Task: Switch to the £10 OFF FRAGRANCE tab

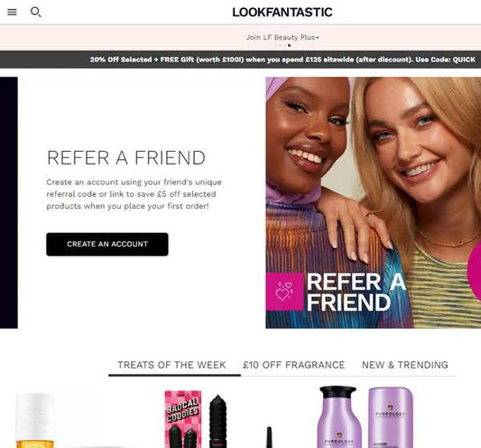Action: pyautogui.click(x=293, y=365)
